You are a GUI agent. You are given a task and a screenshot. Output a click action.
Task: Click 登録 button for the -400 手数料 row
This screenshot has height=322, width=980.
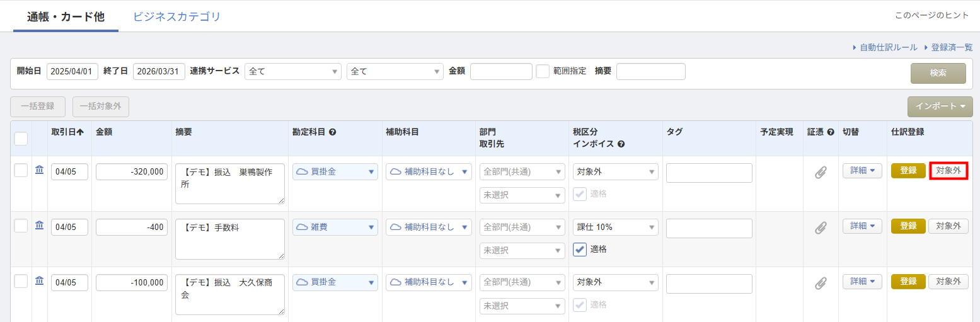point(908,226)
